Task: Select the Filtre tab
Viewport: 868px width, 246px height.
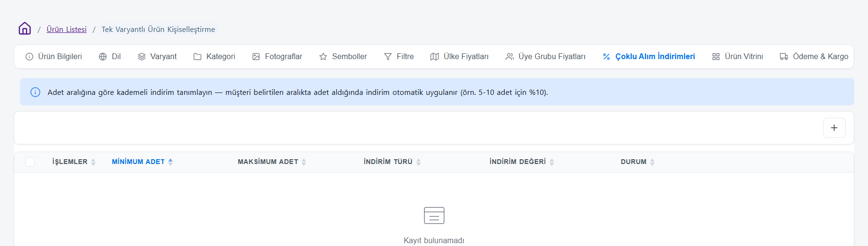Action: click(399, 56)
